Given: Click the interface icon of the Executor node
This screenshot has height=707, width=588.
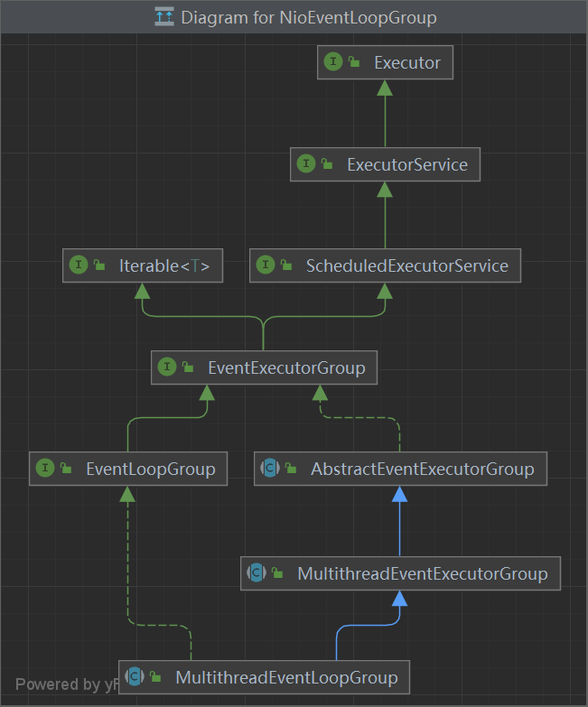Looking at the screenshot, I should 333,60.
